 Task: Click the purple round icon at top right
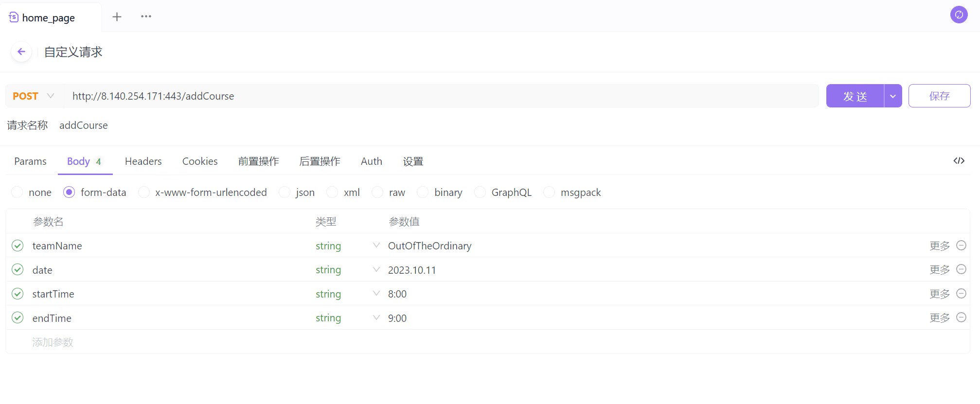pyautogui.click(x=959, y=15)
